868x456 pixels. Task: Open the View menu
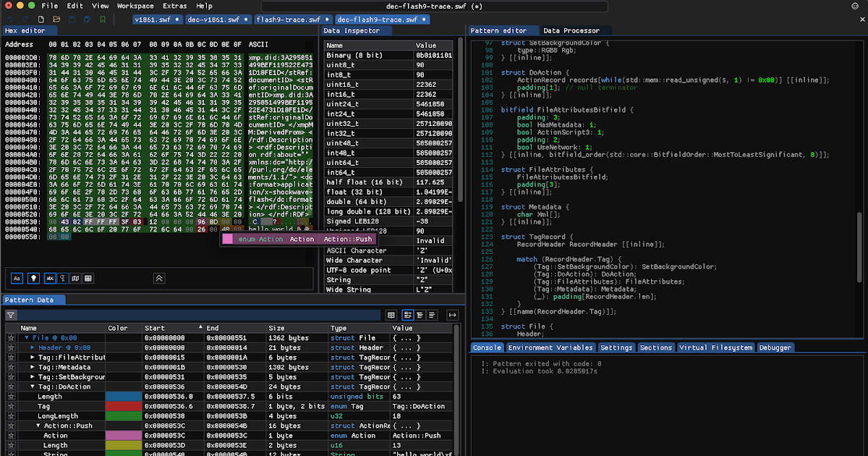101,6
